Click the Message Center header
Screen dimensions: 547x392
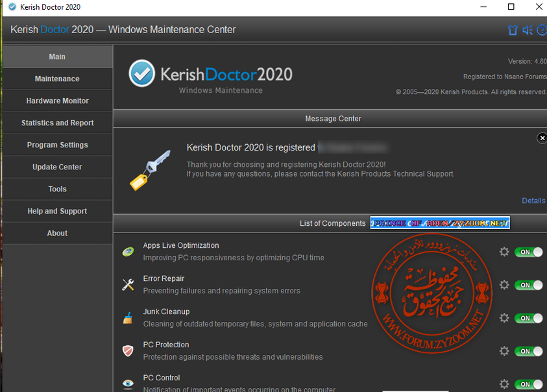(x=333, y=119)
